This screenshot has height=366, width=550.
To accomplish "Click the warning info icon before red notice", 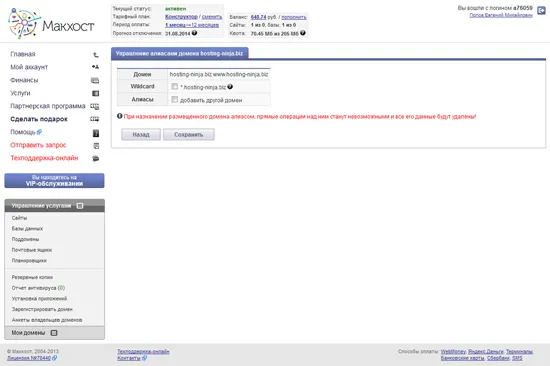I will [120, 116].
